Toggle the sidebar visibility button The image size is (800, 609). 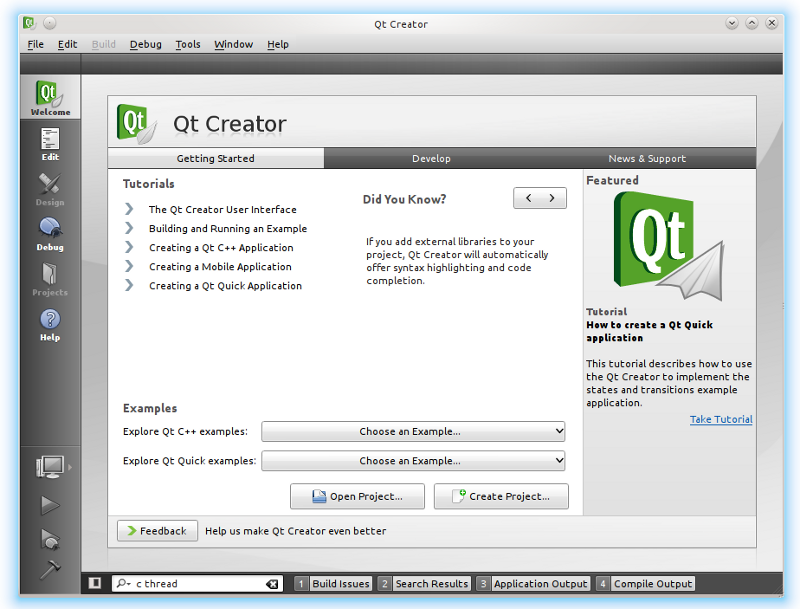tap(95, 583)
